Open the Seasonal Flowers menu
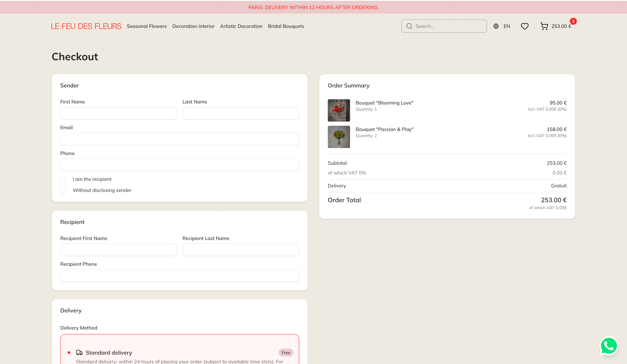Image resolution: width=627 pixels, height=364 pixels. click(146, 26)
